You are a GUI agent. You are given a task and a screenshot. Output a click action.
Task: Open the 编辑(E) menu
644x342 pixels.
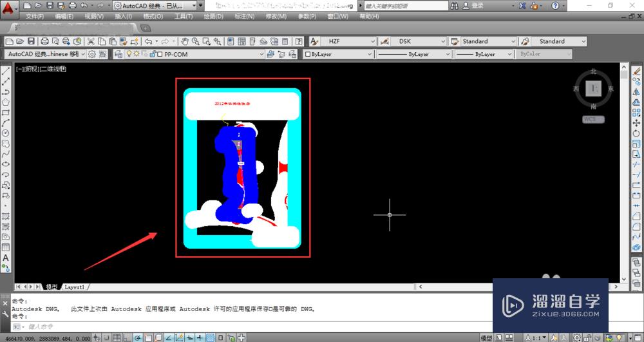[64, 16]
